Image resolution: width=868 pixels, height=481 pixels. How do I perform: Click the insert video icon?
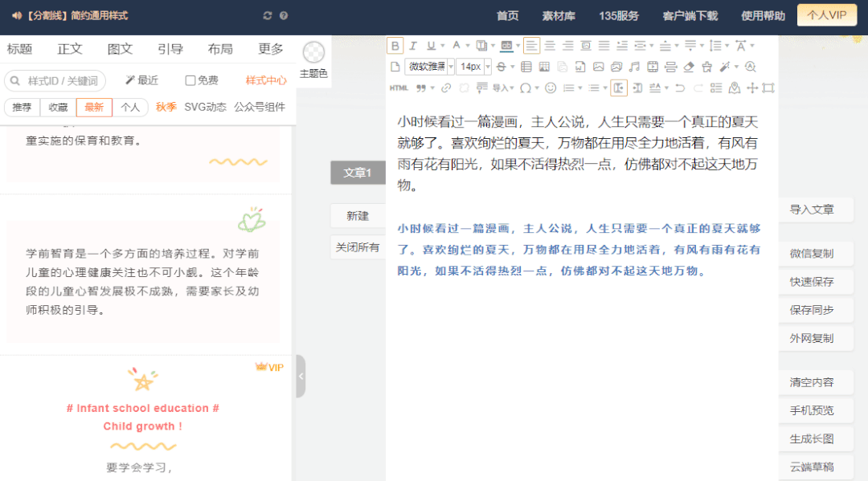653,67
